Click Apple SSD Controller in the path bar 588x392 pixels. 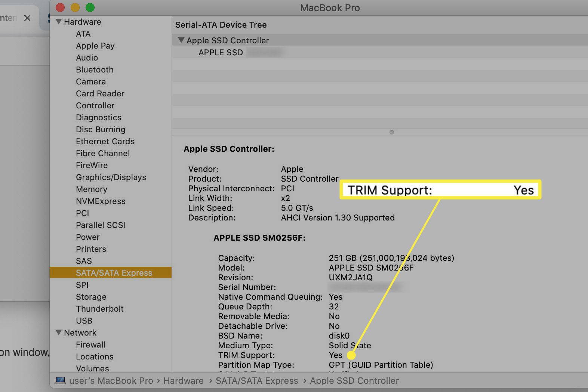coord(354,380)
